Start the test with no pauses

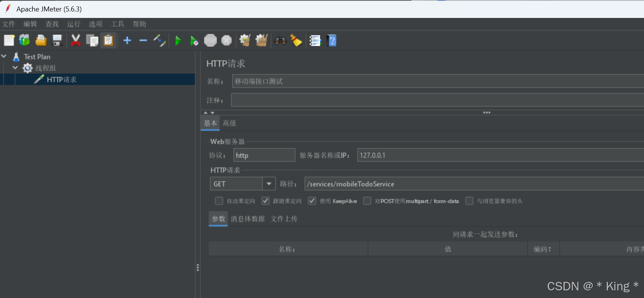194,40
